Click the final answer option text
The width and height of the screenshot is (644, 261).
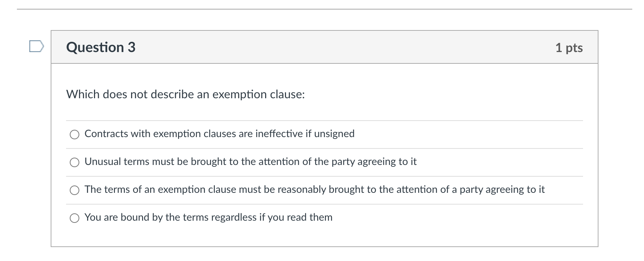point(208,217)
